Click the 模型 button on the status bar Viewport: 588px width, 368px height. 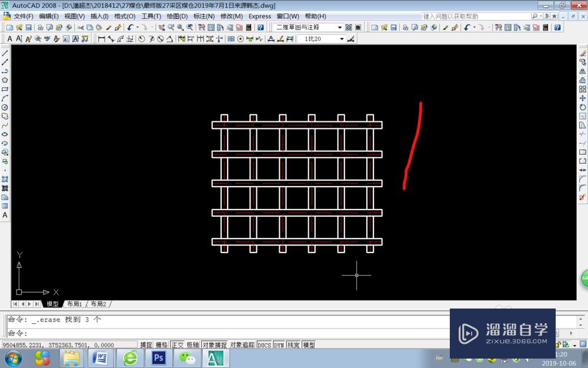click(x=308, y=345)
